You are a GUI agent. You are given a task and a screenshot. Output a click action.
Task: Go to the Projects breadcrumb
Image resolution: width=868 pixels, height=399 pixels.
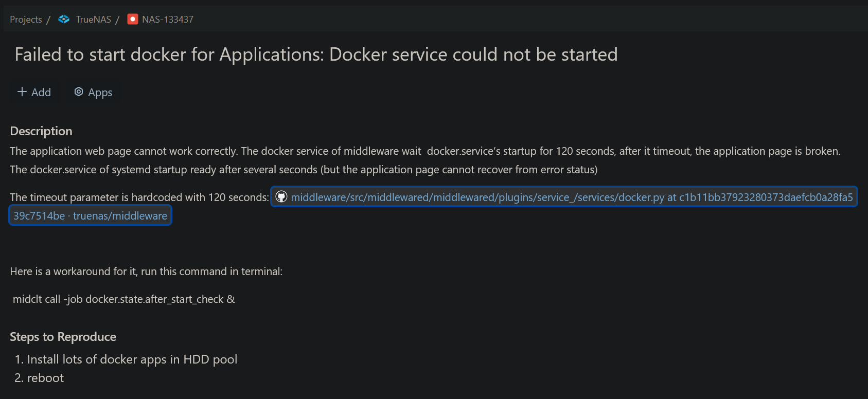tap(26, 20)
